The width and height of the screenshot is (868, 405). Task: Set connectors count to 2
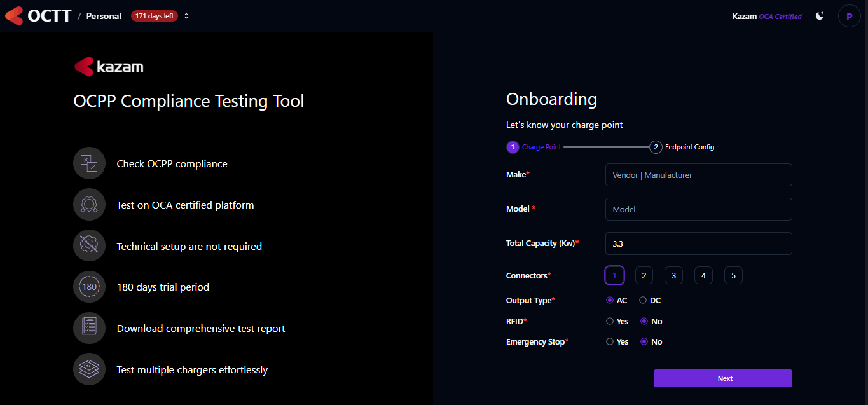[x=644, y=275]
